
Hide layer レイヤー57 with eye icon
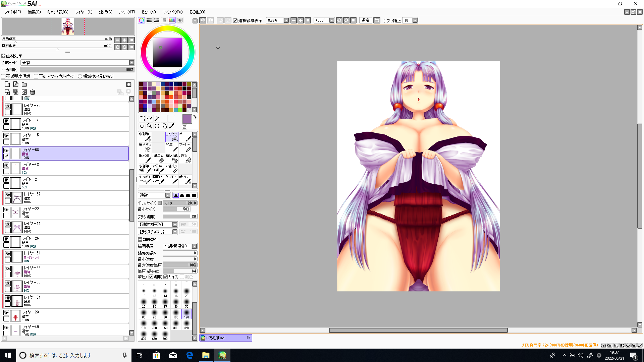8,195
